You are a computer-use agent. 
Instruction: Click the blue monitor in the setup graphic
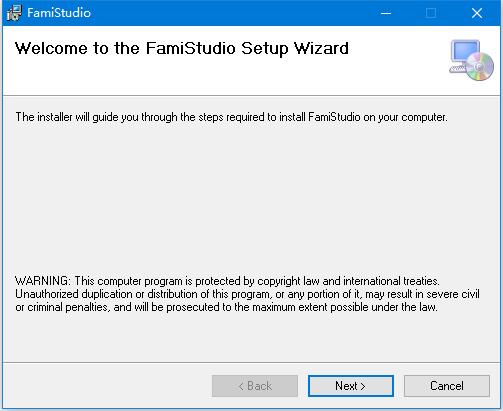465,52
